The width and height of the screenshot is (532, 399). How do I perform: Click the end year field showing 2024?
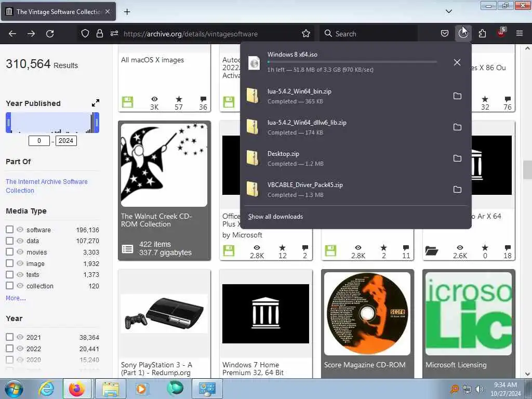pyautogui.click(x=66, y=141)
